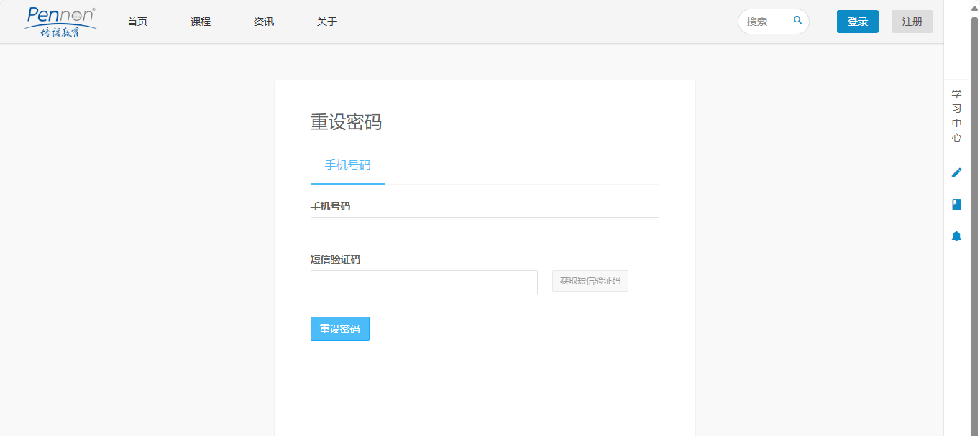This screenshot has width=980, height=436.
Task: Focus the 手机号码 input field
Action: pyautogui.click(x=485, y=229)
